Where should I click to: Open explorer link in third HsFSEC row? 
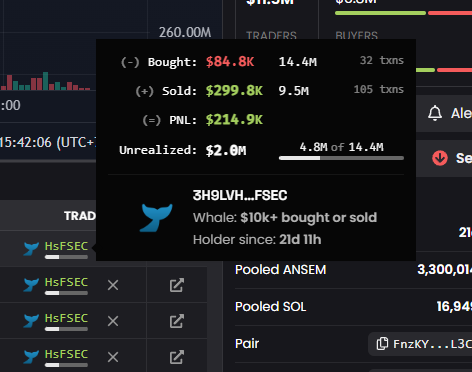pyautogui.click(x=177, y=321)
